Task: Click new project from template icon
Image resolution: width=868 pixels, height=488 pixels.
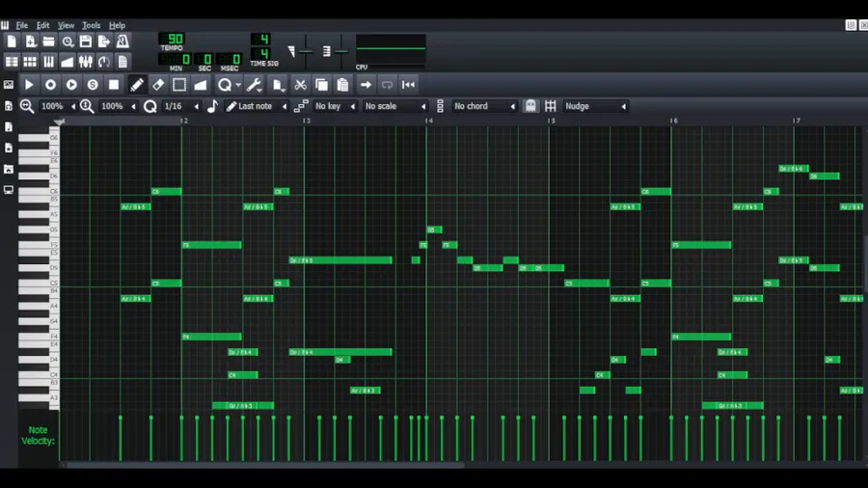Action: 31,41
